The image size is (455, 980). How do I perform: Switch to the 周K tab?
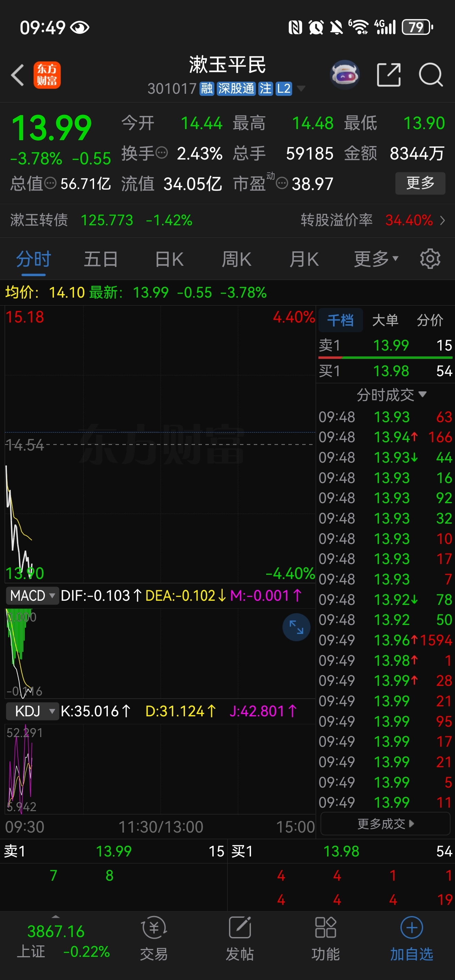236,259
